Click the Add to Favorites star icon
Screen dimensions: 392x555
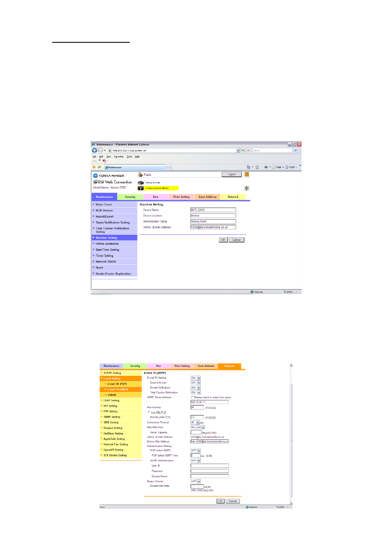99,167
